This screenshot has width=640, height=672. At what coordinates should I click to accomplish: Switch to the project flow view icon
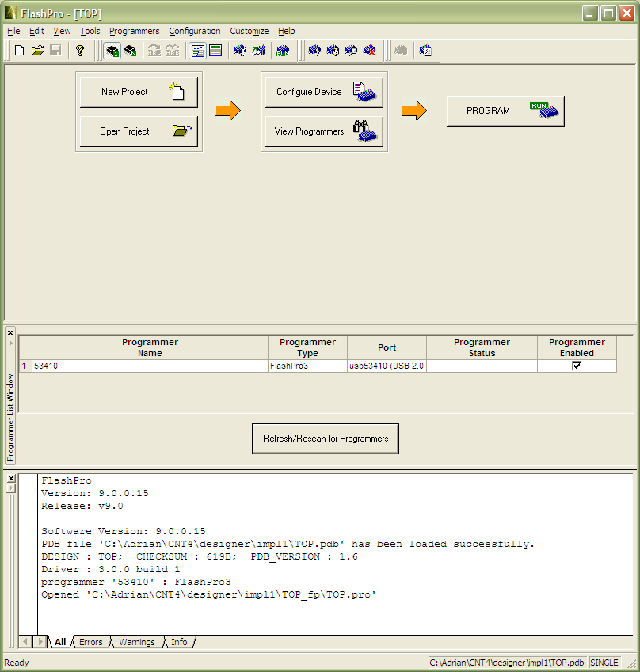click(197, 51)
